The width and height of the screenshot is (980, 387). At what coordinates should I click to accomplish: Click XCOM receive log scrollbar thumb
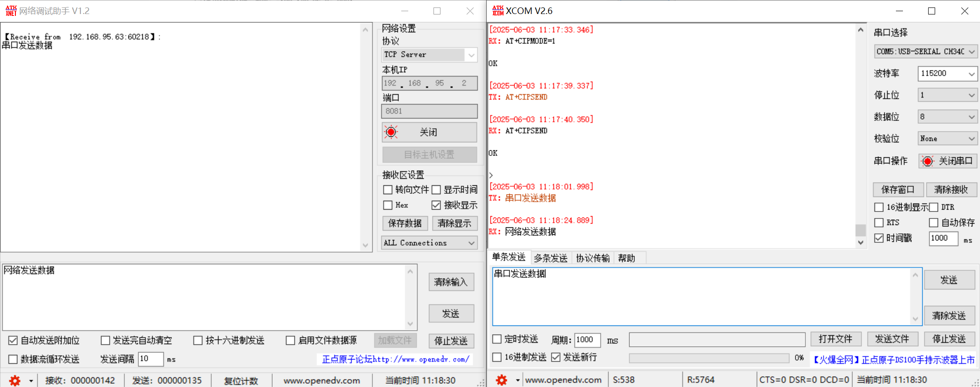[x=860, y=230]
